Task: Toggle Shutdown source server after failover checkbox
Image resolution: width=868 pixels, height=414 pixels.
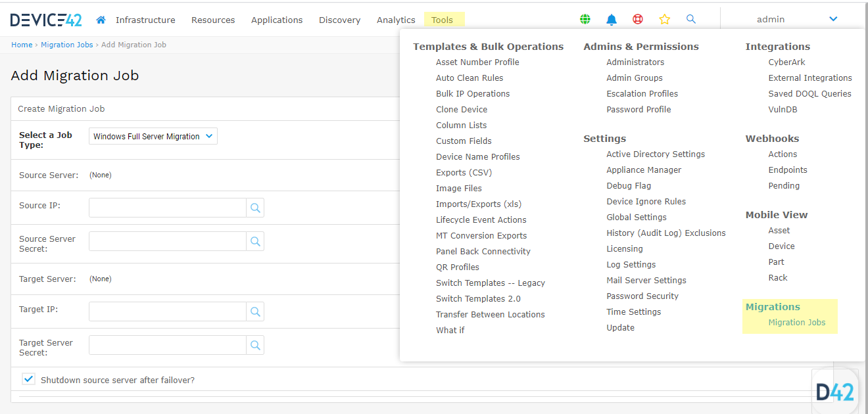Action: (28, 379)
